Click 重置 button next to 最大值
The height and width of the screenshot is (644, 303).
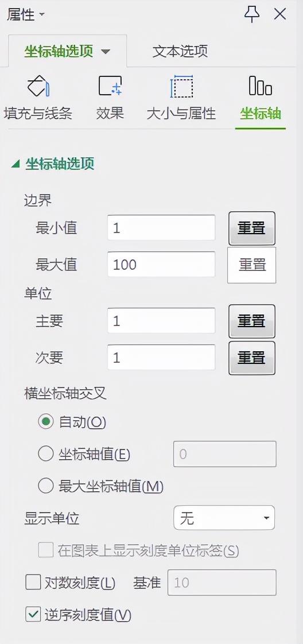[252, 265]
